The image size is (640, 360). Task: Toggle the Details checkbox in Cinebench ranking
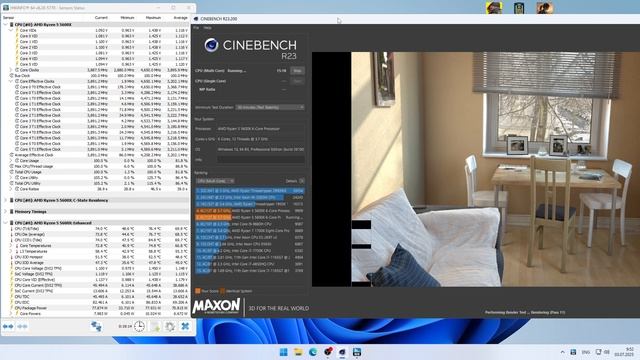click(x=302, y=181)
